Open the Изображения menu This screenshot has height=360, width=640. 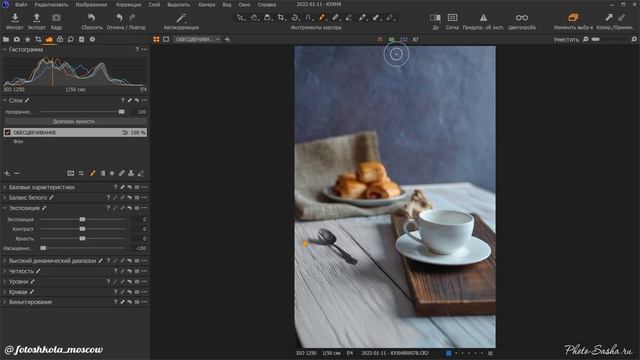(91, 4)
